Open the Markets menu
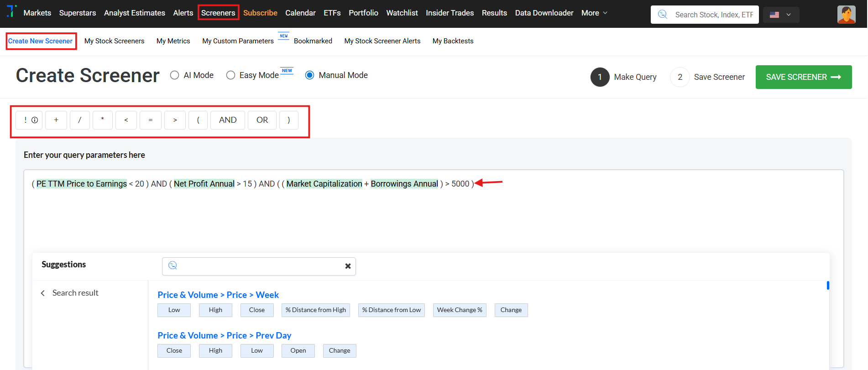This screenshot has width=868, height=370. (37, 13)
